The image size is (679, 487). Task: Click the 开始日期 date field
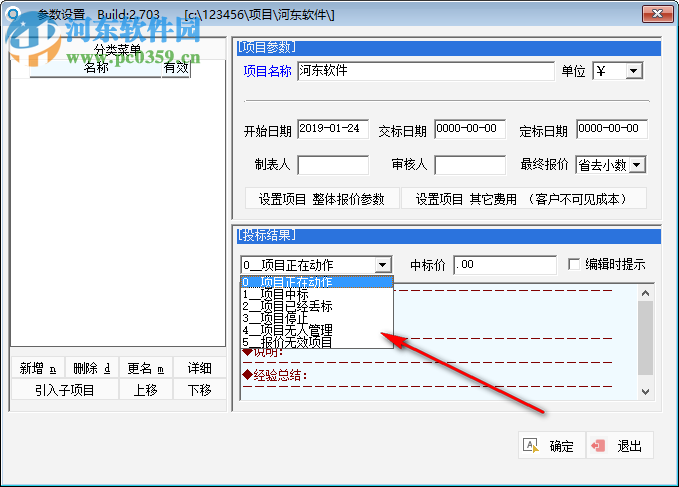click(333, 129)
